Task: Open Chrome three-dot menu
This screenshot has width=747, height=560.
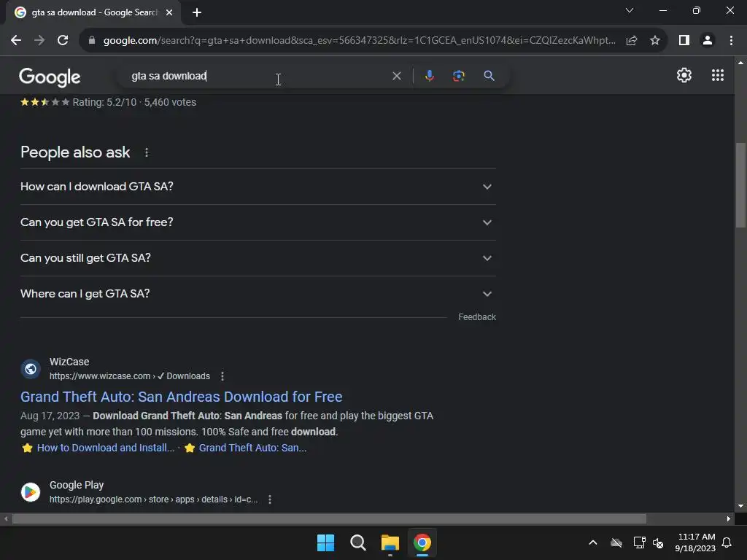Action: (x=731, y=41)
